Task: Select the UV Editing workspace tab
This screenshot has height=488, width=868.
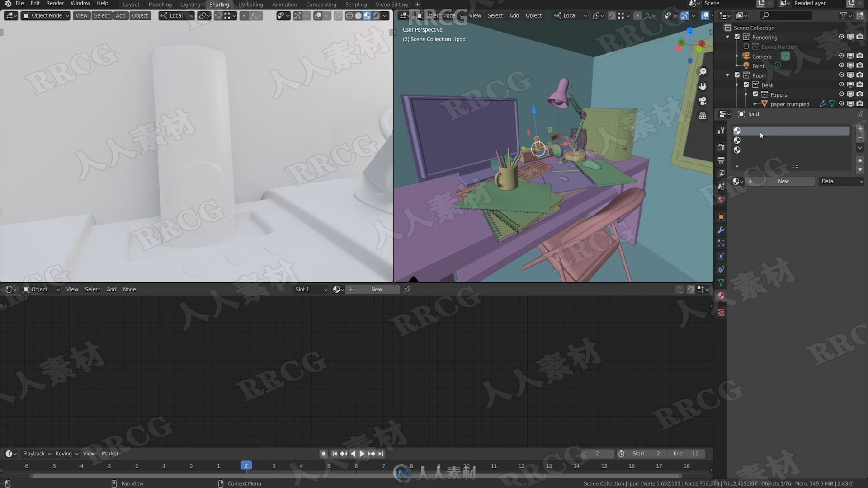Action: tap(250, 4)
